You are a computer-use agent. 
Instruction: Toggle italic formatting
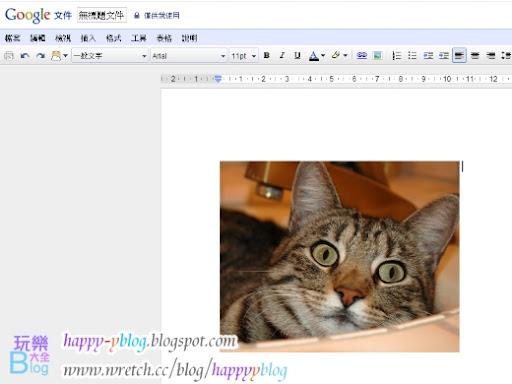(x=282, y=55)
